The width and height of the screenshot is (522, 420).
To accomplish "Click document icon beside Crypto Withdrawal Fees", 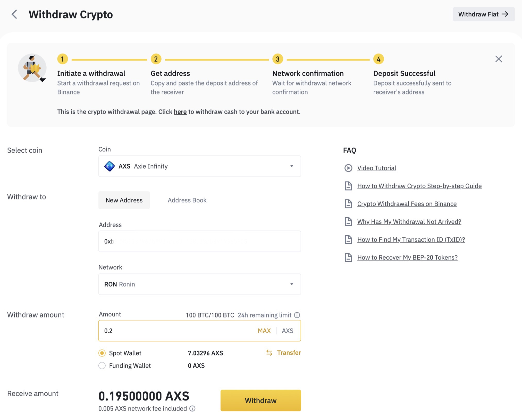I will pos(348,204).
